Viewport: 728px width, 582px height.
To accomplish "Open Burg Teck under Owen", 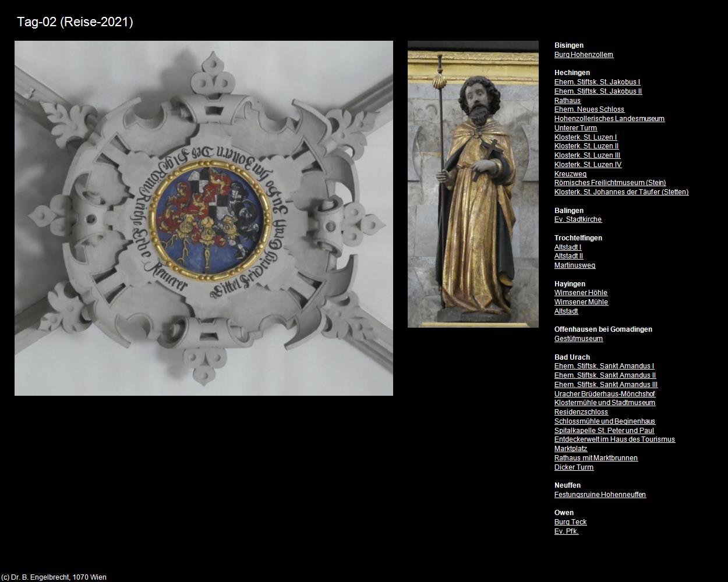I will (570, 522).
